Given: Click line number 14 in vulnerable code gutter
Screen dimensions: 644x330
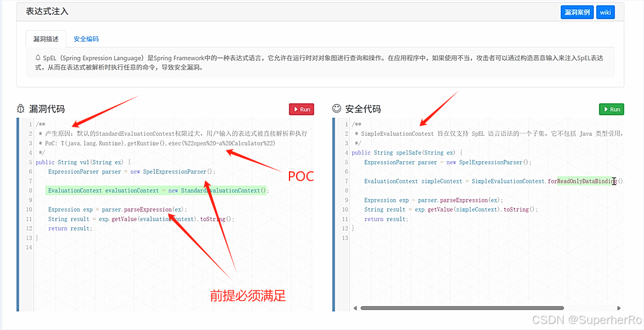Looking at the screenshot, I should (x=29, y=247).
